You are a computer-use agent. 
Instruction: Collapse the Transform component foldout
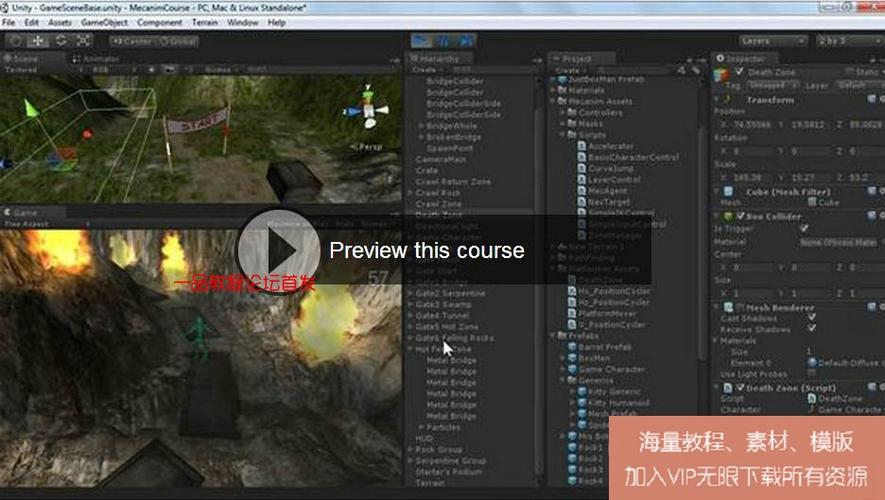click(x=717, y=99)
